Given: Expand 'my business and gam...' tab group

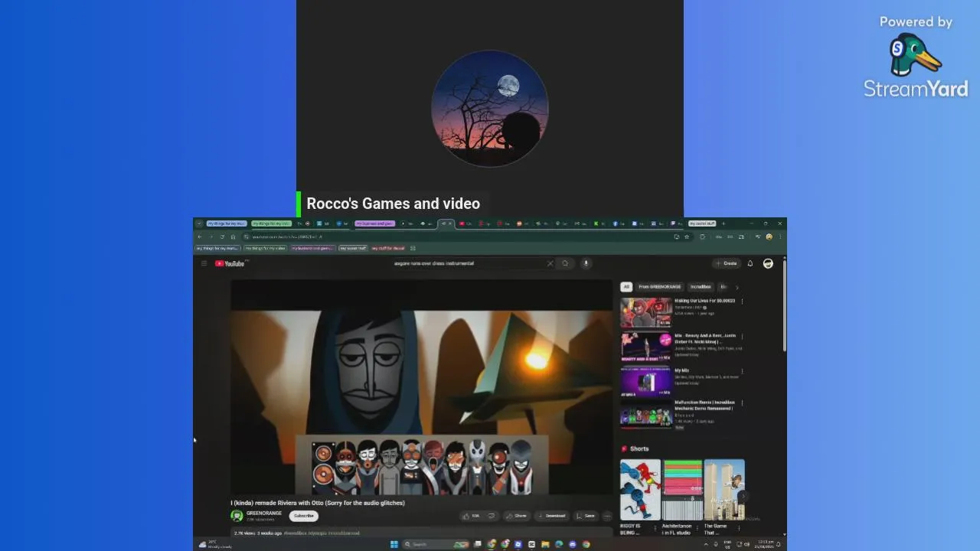Looking at the screenshot, I should pos(374,223).
